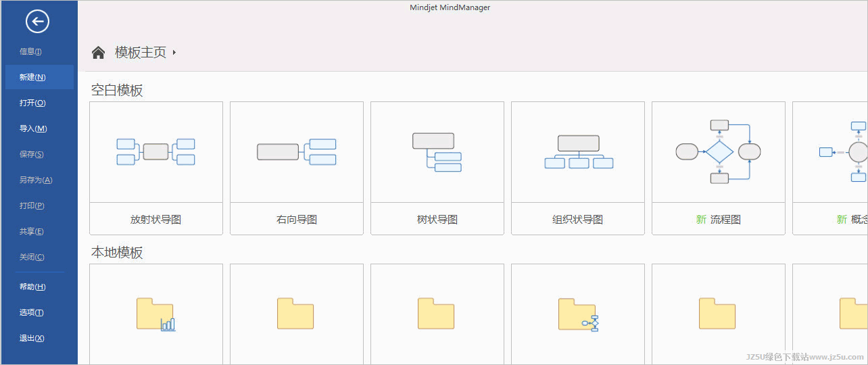The height and width of the screenshot is (365, 868).
Task: Click the 树状导图 label
Action: 437,219
